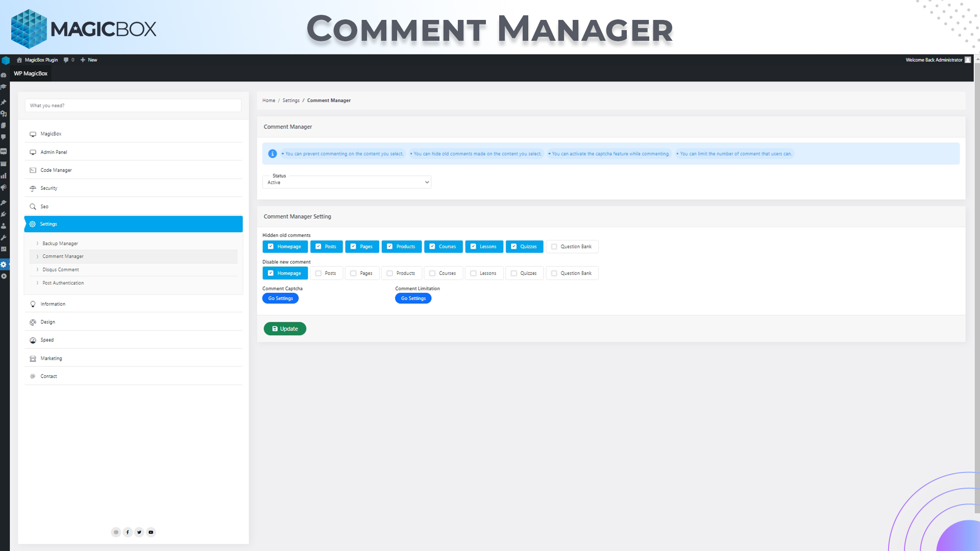Uncheck Homepage under Hidden old comments
Image resolution: width=980 pixels, height=551 pixels.
click(x=271, y=246)
